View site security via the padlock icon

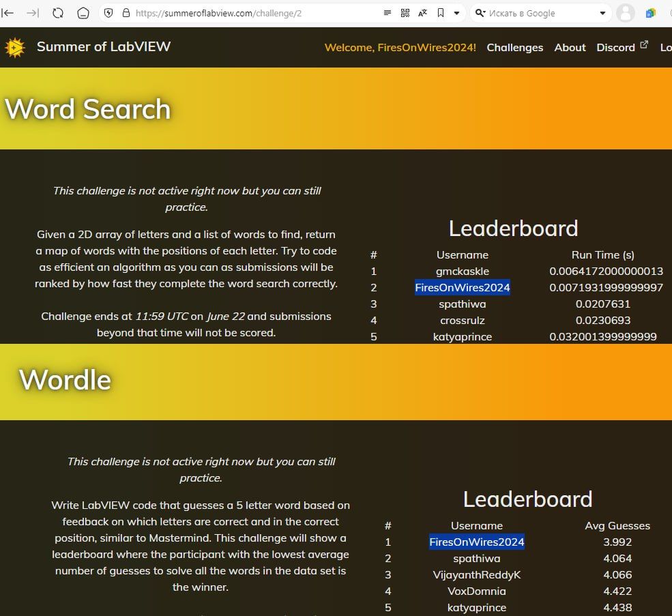click(126, 13)
